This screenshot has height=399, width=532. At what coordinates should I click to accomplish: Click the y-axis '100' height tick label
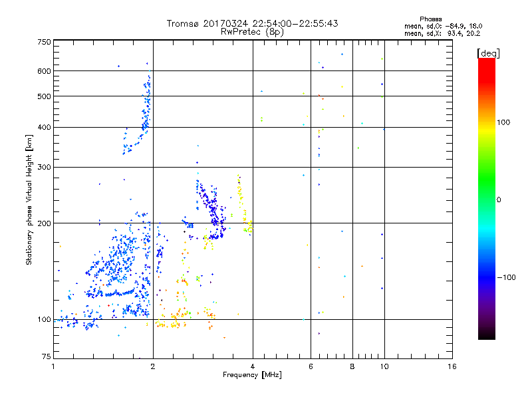pyautogui.click(x=44, y=320)
